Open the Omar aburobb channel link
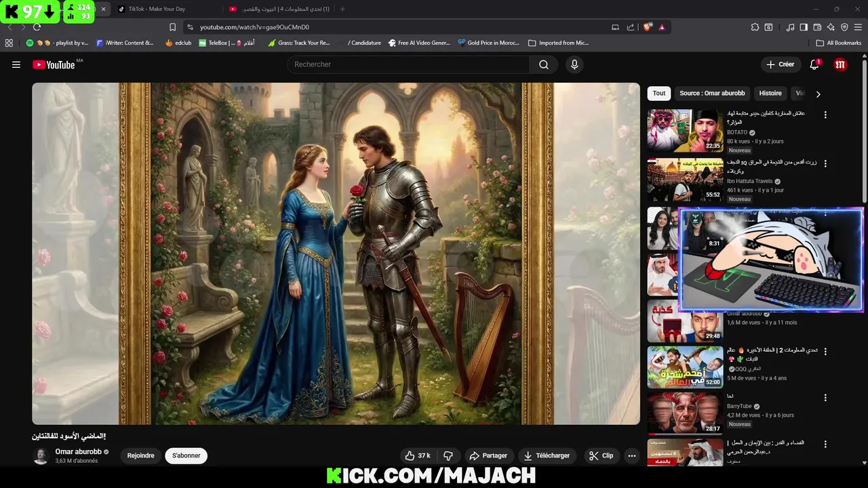 78,451
